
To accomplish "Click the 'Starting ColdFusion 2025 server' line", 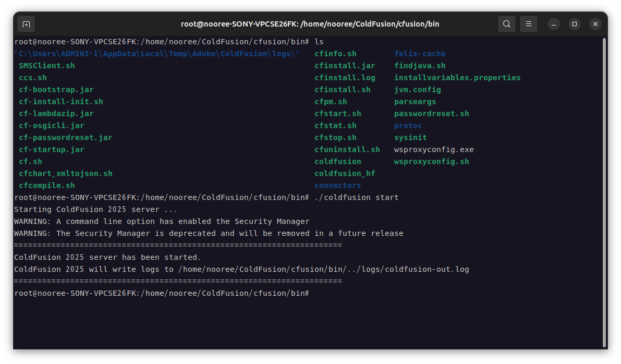I will pyautogui.click(x=96, y=209).
